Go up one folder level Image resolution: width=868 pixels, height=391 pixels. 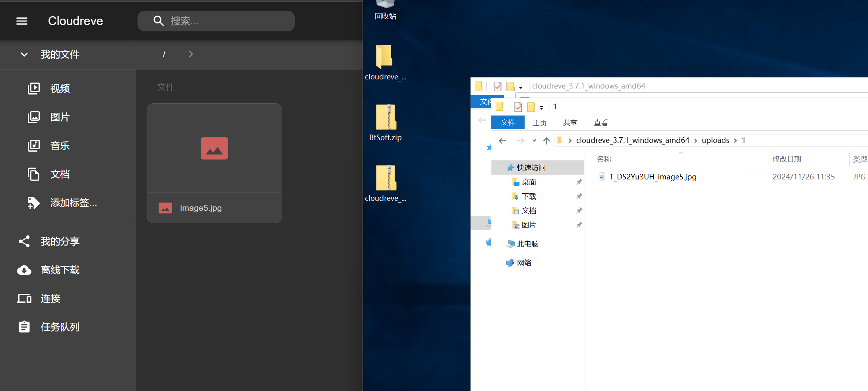click(546, 141)
